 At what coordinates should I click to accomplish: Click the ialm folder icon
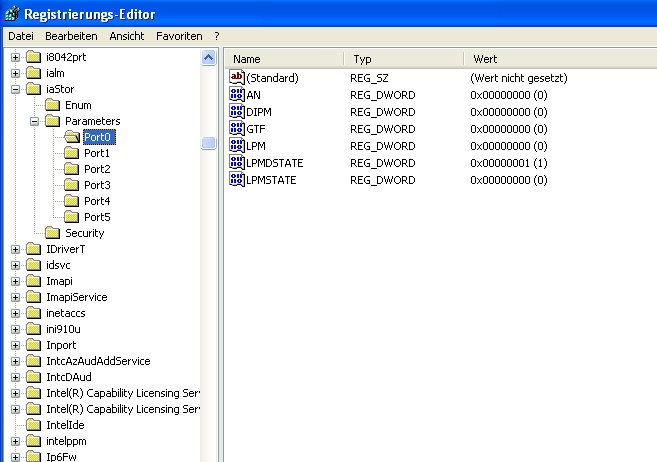pos(34,73)
